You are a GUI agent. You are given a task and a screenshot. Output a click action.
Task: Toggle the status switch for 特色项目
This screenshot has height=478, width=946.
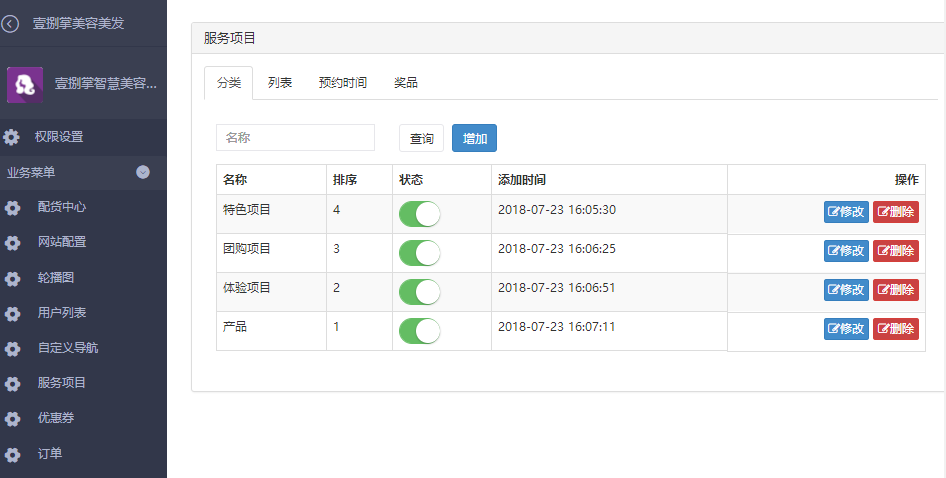420,214
